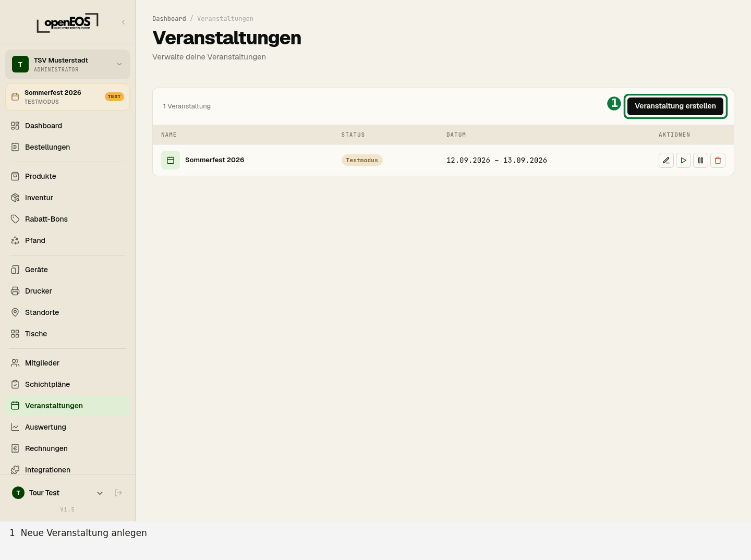The width and height of the screenshot is (751, 560).
Task: Open Rabatt-Bons in the sidebar
Action: (x=67, y=219)
